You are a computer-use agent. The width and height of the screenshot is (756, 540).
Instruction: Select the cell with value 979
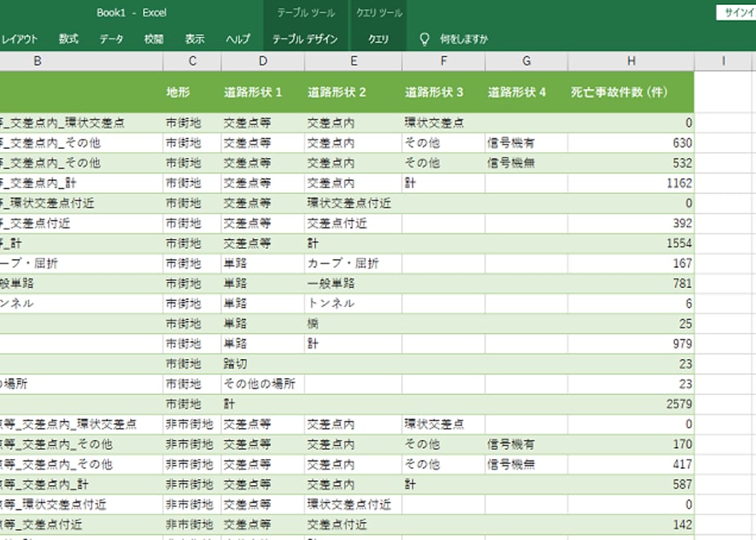click(x=631, y=344)
